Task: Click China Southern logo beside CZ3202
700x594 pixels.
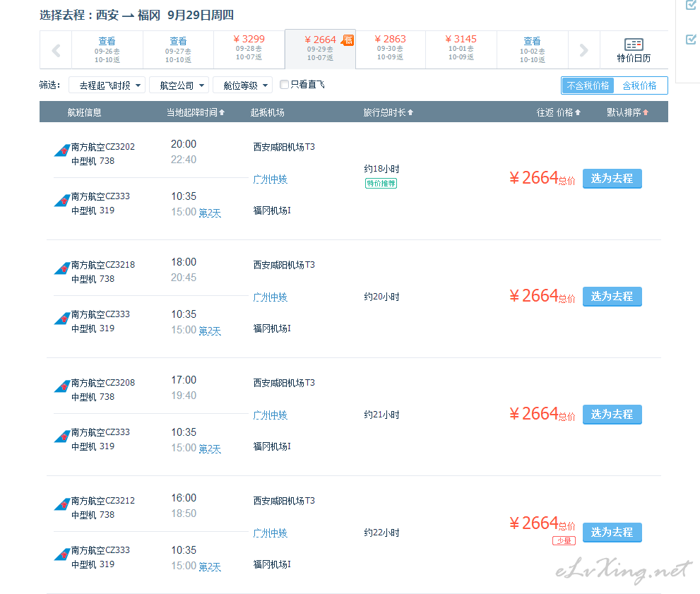Action: pyautogui.click(x=62, y=150)
